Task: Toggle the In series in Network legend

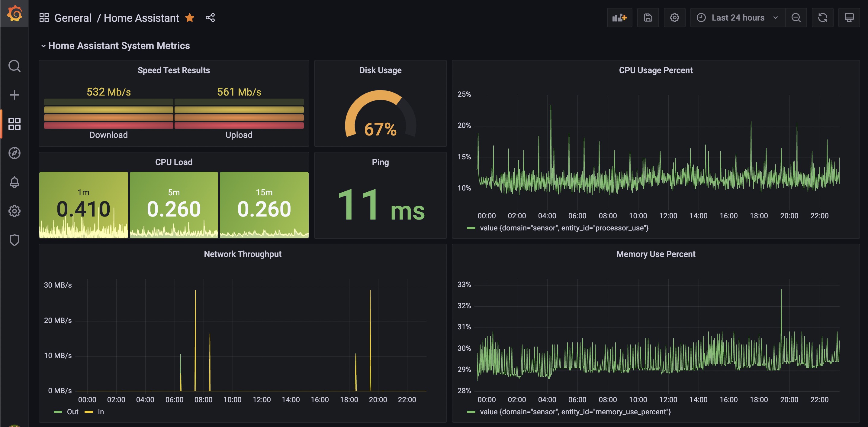Action: click(100, 412)
